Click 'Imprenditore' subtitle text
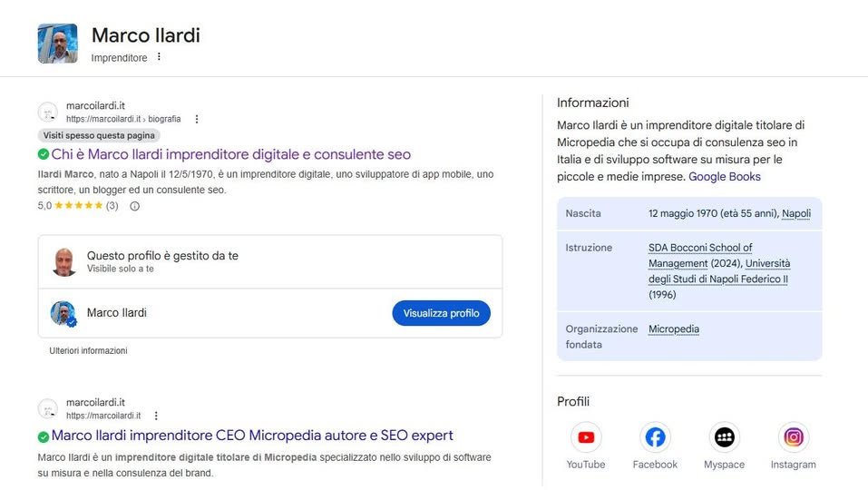 [119, 57]
